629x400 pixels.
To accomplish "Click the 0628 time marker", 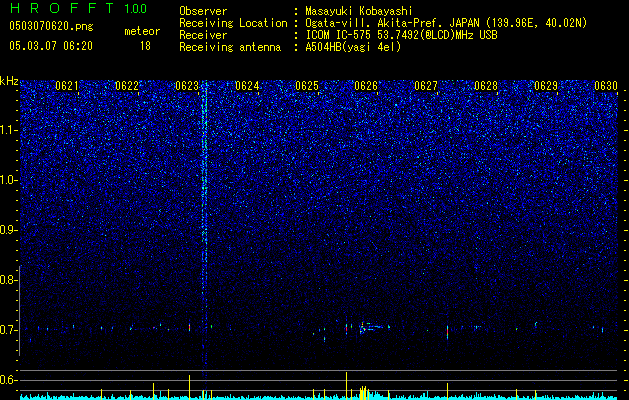I will tap(486, 86).
